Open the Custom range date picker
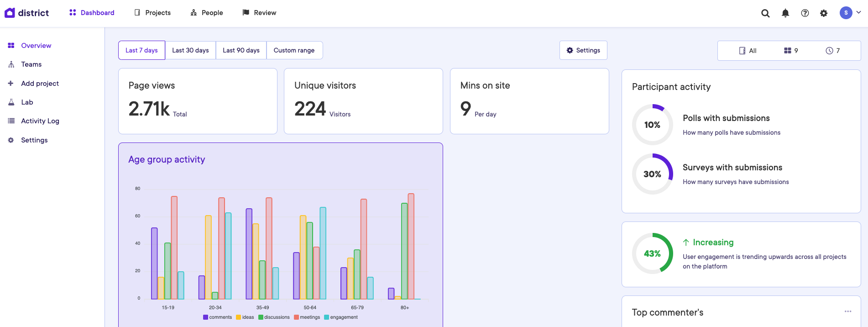 (294, 50)
